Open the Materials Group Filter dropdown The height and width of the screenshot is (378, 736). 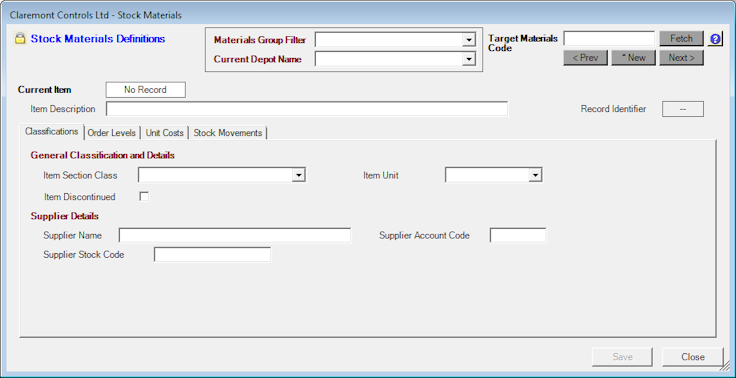[x=468, y=40]
